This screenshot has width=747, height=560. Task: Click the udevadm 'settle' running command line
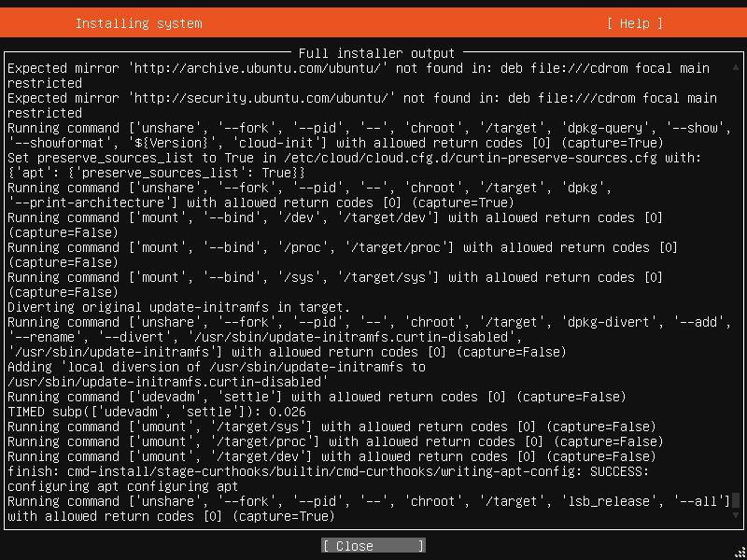coord(317,397)
